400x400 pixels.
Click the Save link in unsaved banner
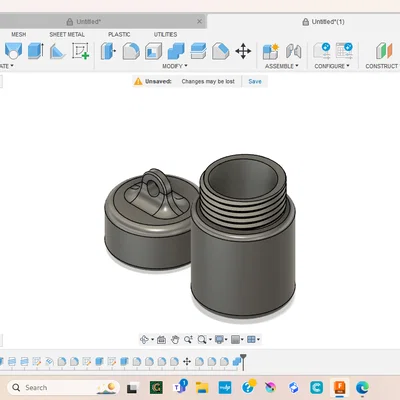[x=255, y=81]
